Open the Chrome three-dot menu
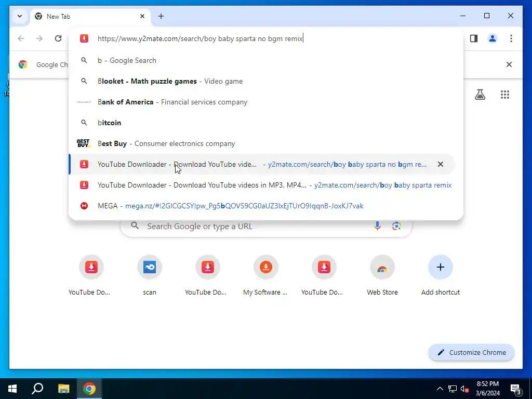 511,38
